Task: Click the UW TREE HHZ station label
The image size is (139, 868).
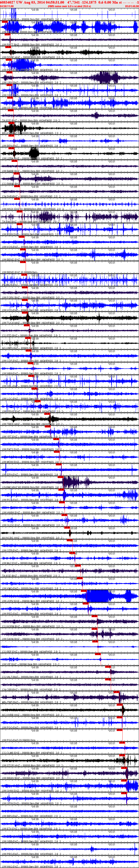Action: coord(10,424)
